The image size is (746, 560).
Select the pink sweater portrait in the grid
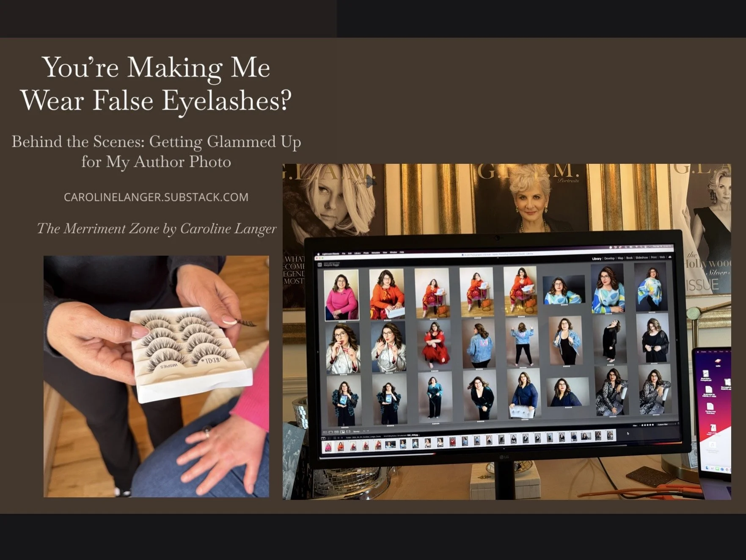point(341,295)
